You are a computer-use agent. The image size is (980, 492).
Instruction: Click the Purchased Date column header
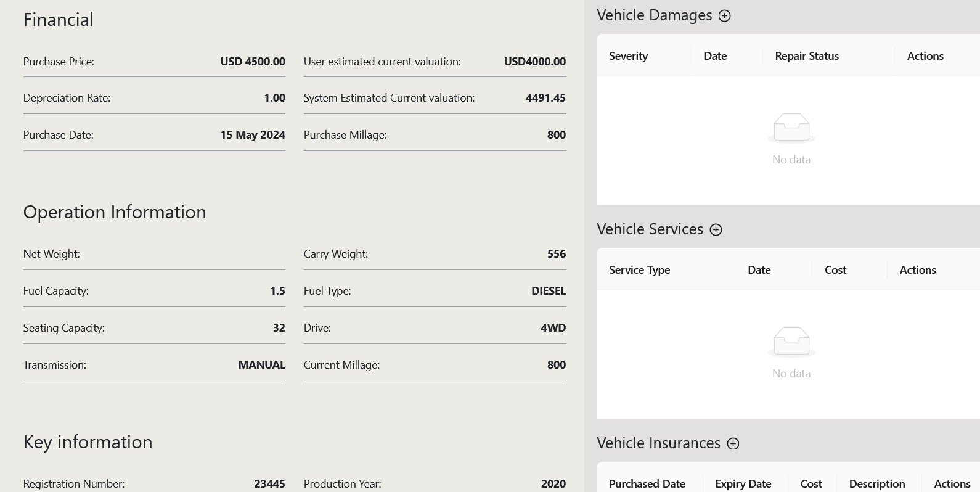click(x=647, y=484)
